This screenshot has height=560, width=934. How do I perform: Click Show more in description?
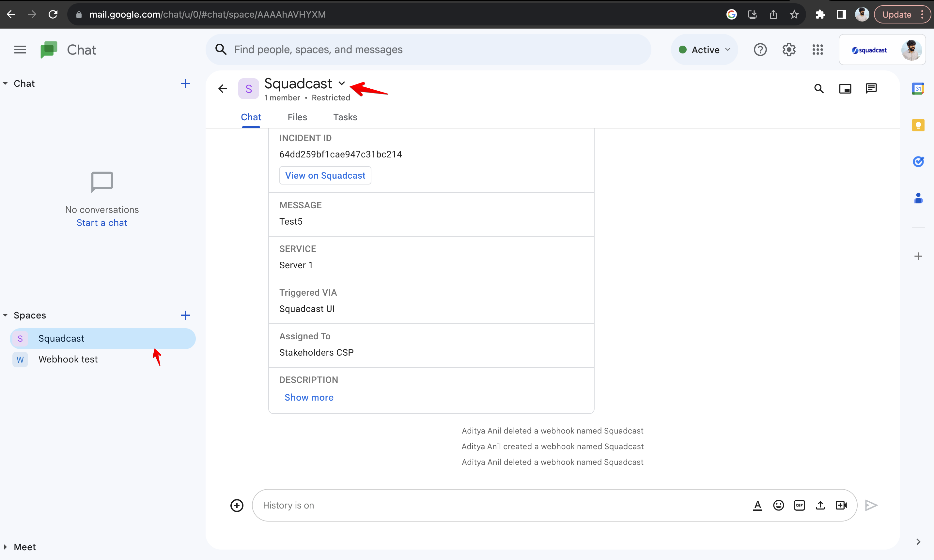pyautogui.click(x=309, y=397)
